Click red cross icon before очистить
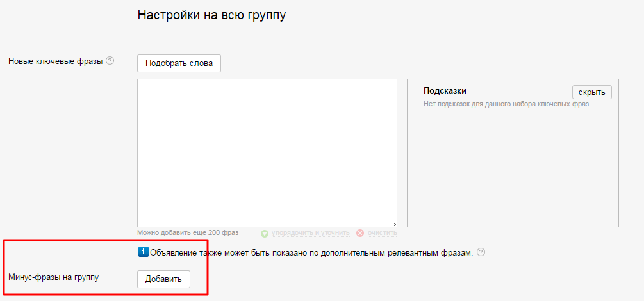Viewport: 644px width, 301px height. [x=360, y=233]
